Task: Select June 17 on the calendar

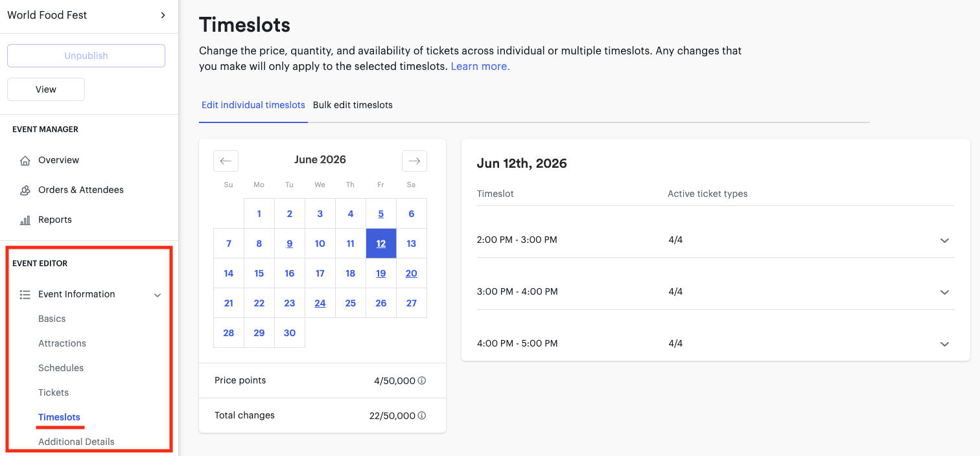Action: coord(320,273)
